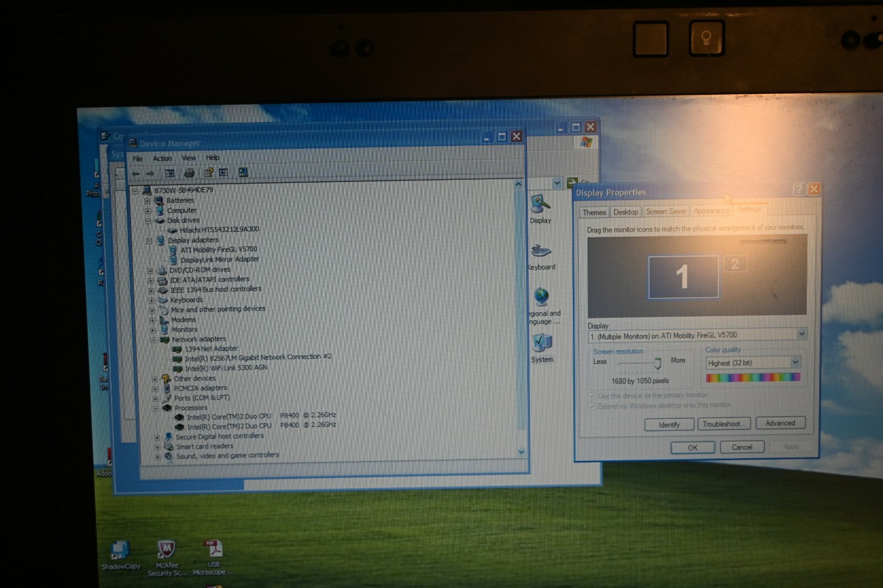Select the USB Microscope PDF desktop icon
This screenshot has width=883, height=588.
point(214,558)
